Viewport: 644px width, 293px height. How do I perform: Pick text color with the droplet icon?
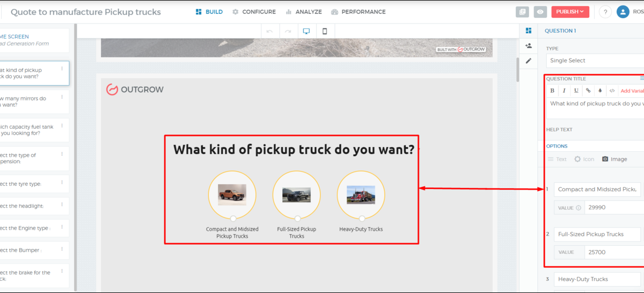[600, 91]
